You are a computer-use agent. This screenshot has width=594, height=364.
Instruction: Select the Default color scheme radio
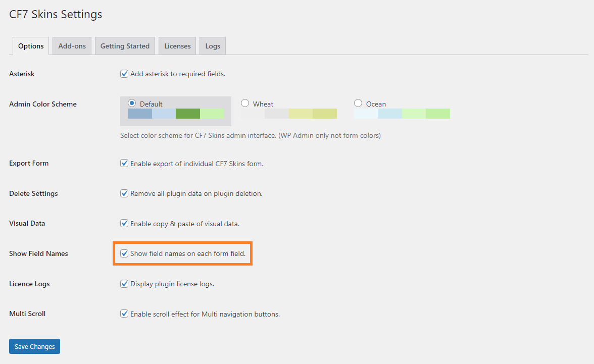(x=132, y=103)
